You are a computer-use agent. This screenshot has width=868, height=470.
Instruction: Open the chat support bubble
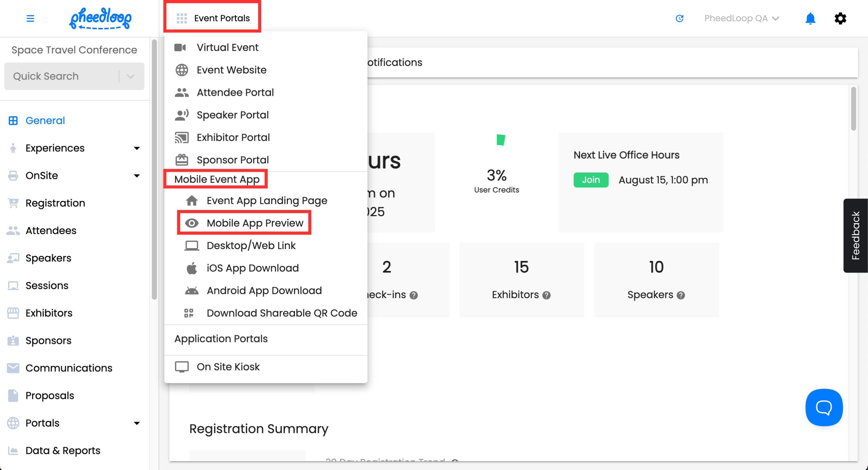[x=824, y=407]
